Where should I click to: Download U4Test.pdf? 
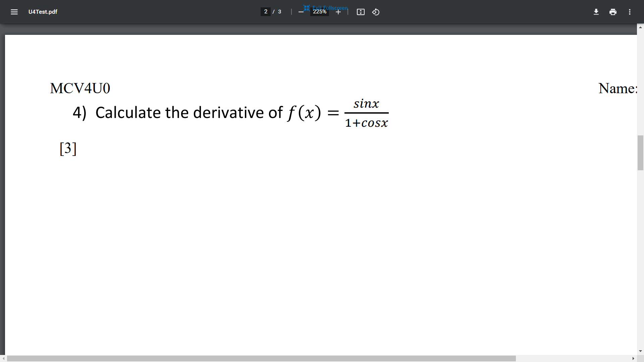[596, 12]
